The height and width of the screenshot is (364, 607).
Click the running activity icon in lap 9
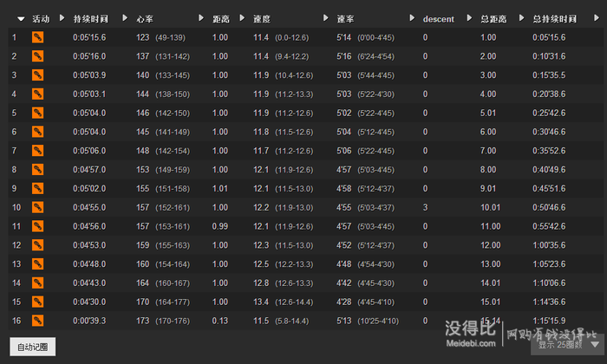tap(37, 188)
